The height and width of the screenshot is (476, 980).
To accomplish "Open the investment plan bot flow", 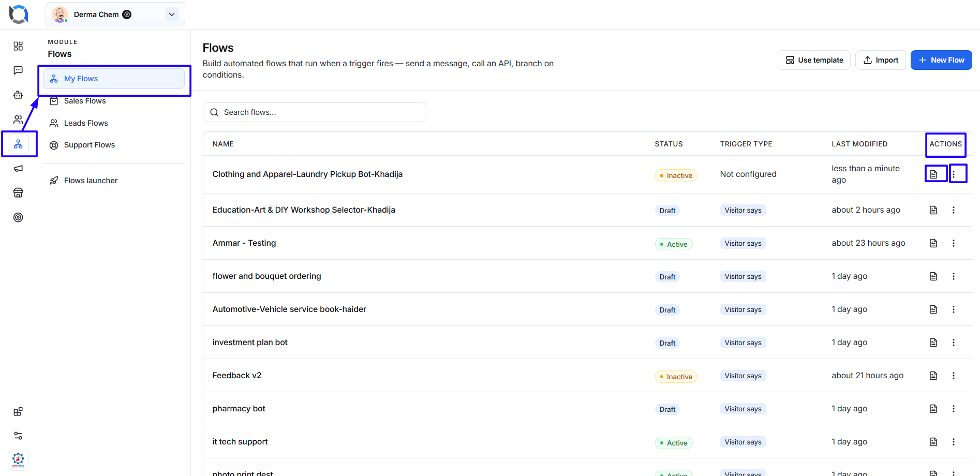I will tap(250, 343).
